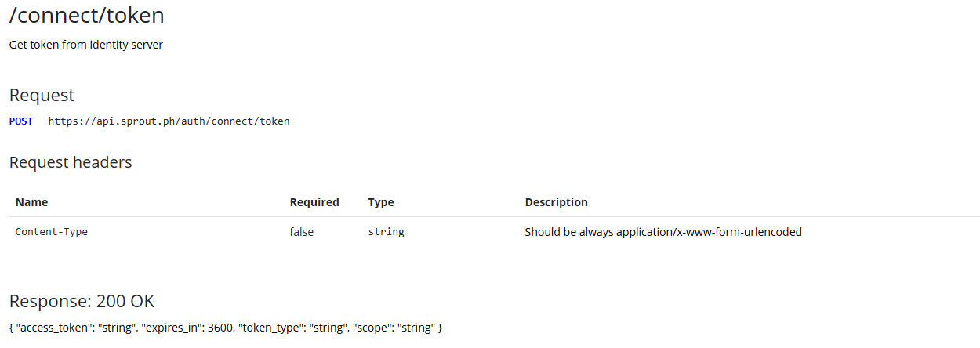Click the Content-Type table row

494,232
